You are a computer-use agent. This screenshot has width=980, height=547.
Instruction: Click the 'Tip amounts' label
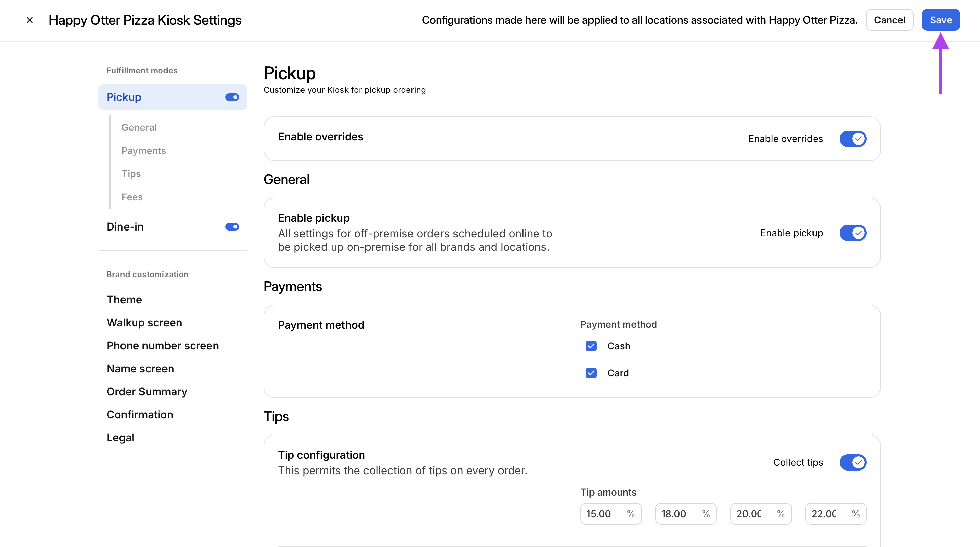tap(608, 492)
